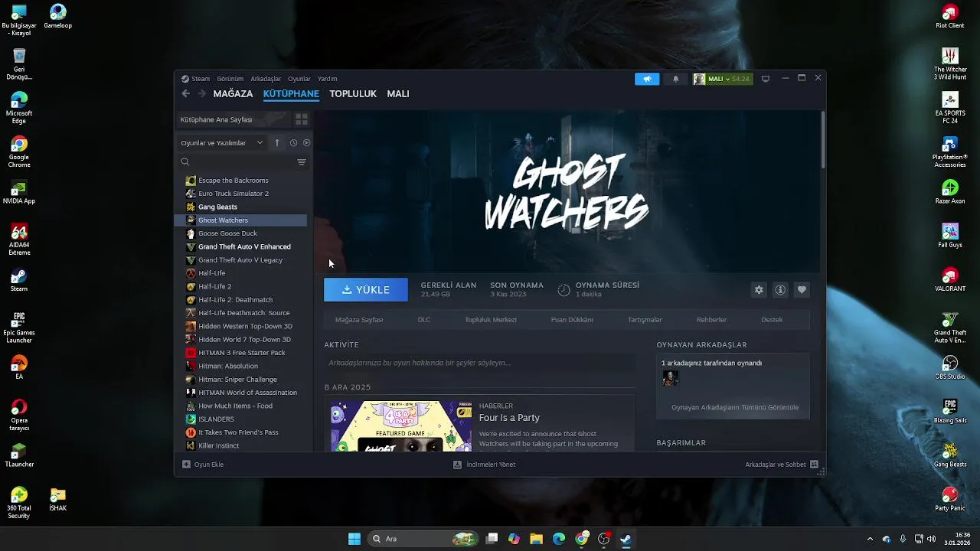
Task: Click the friend avatar under Oynayan Arkadaşlar
Action: pyautogui.click(x=670, y=378)
